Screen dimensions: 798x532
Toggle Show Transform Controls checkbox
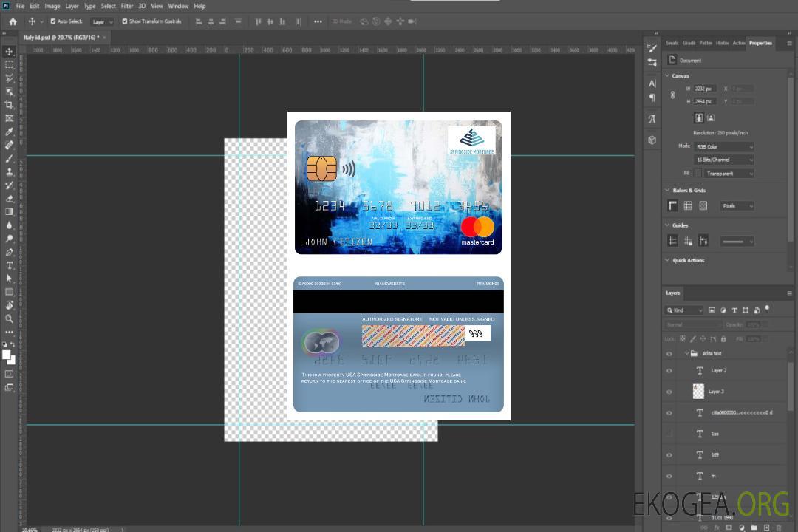coord(125,21)
